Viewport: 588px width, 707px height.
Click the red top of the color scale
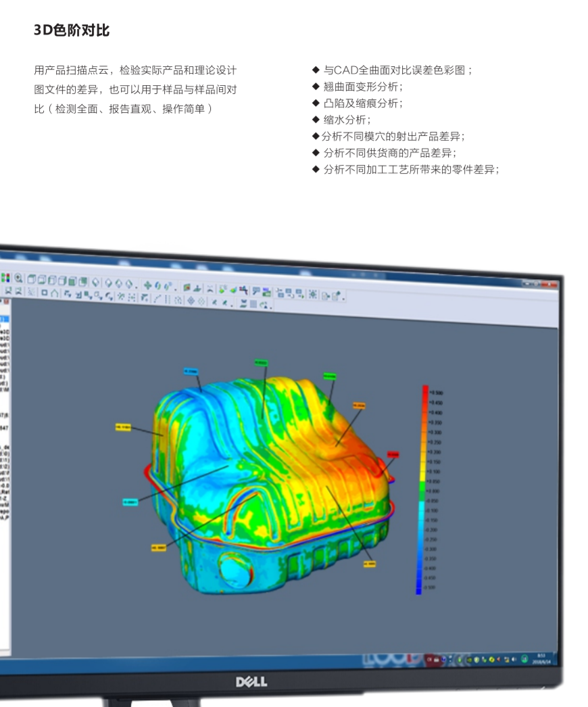click(x=425, y=389)
